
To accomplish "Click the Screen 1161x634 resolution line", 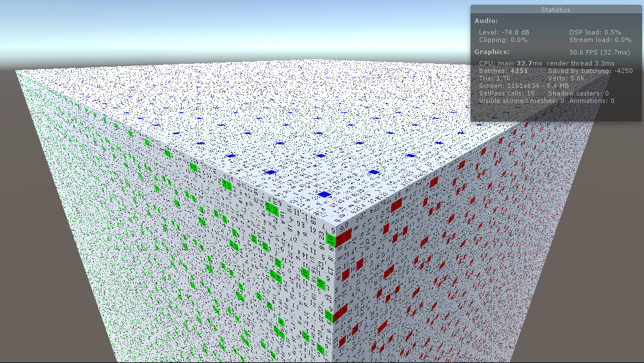I will point(524,86).
